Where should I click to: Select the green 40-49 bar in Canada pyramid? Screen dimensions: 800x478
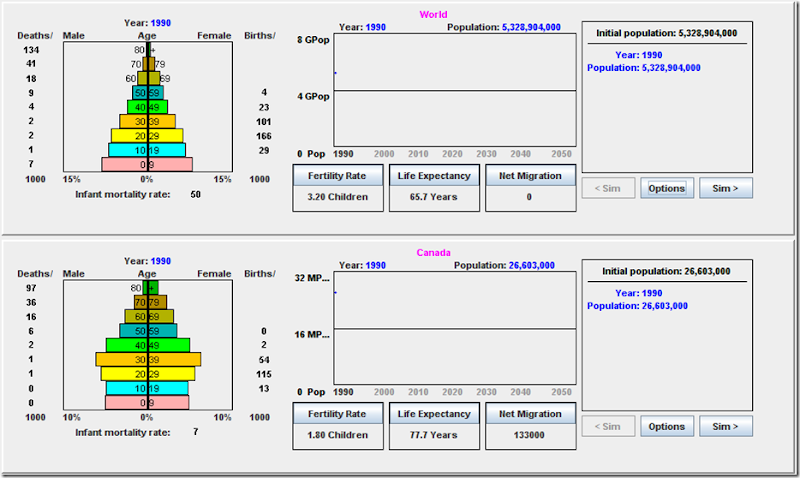pyautogui.click(x=148, y=345)
